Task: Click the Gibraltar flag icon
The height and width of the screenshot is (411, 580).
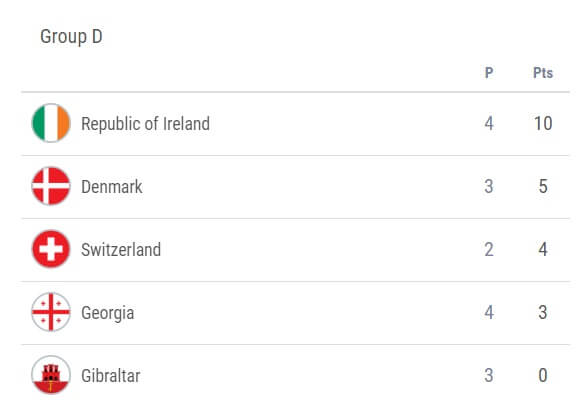Action: pyautogui.click(x=51, y=375)
